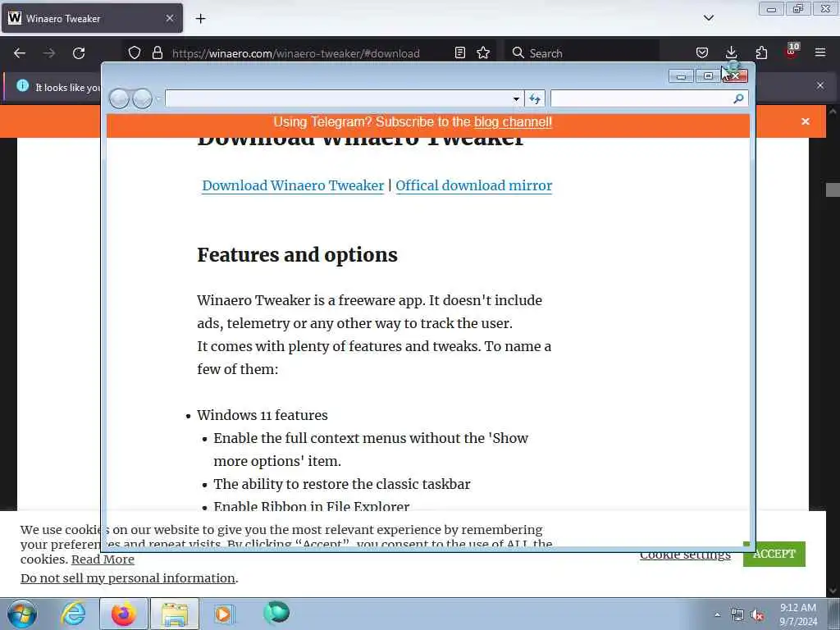Open Firefox extensions puzzle icon
This screenshot has height=630, width=840.
pyautogui.click(x=761, y=53)
